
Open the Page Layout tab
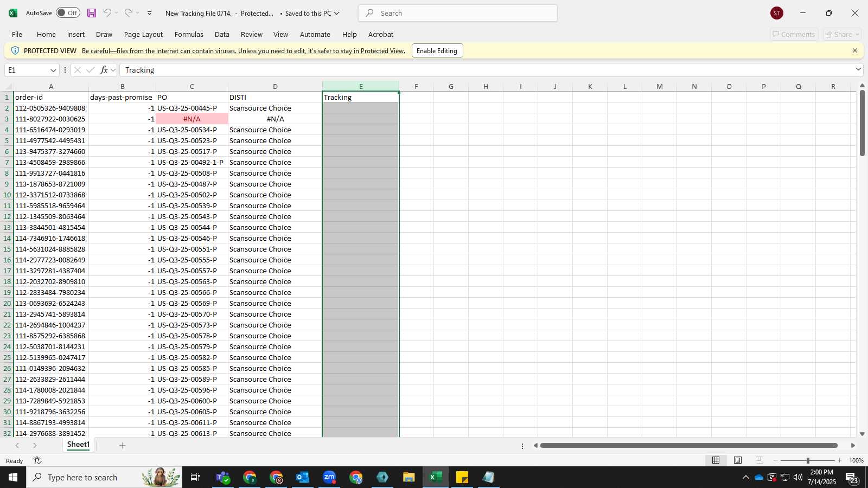[143, 34]
